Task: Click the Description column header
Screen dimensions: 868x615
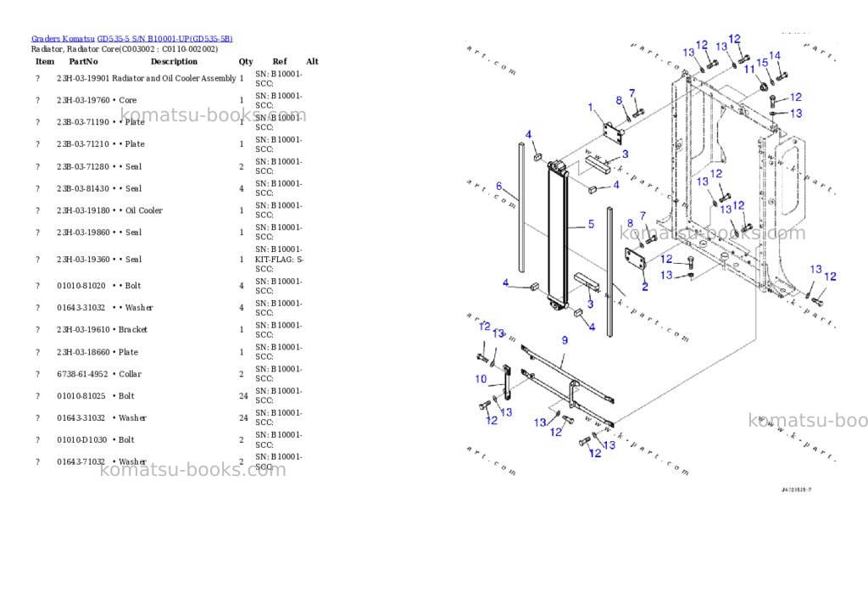Action: (x=174, y=61)
